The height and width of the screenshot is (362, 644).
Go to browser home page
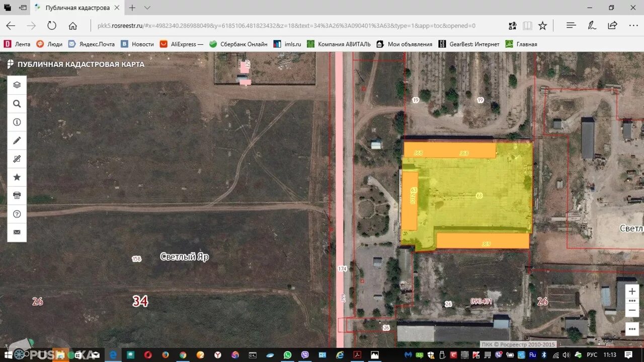click(73, 26)
